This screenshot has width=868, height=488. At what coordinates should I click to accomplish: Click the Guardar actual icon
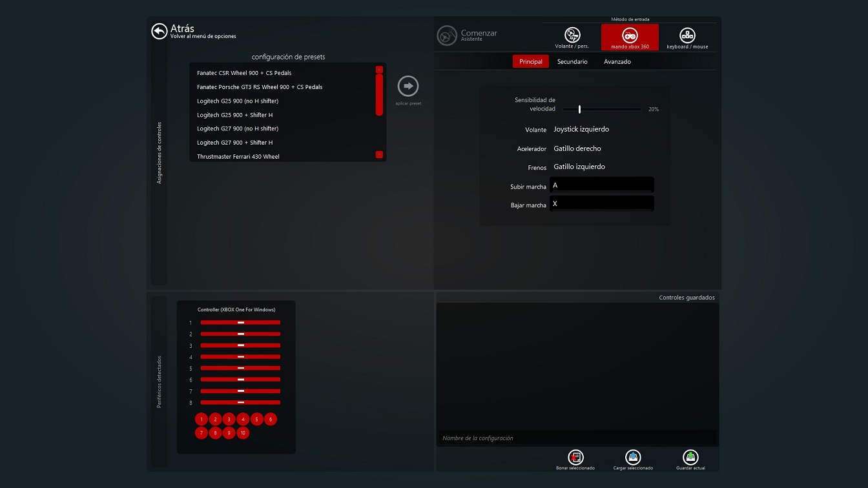click(x=690, y=457)
